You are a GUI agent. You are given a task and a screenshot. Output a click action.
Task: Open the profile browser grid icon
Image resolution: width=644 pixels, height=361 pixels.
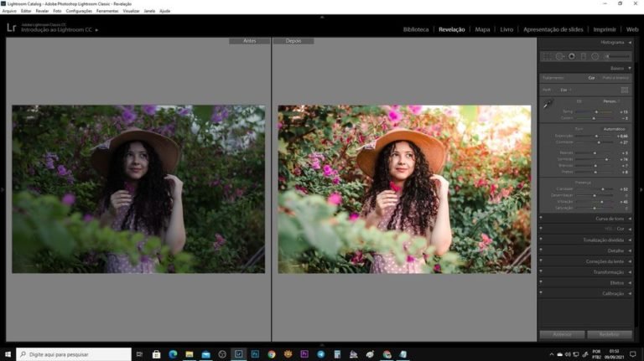[x=625, y=89]
